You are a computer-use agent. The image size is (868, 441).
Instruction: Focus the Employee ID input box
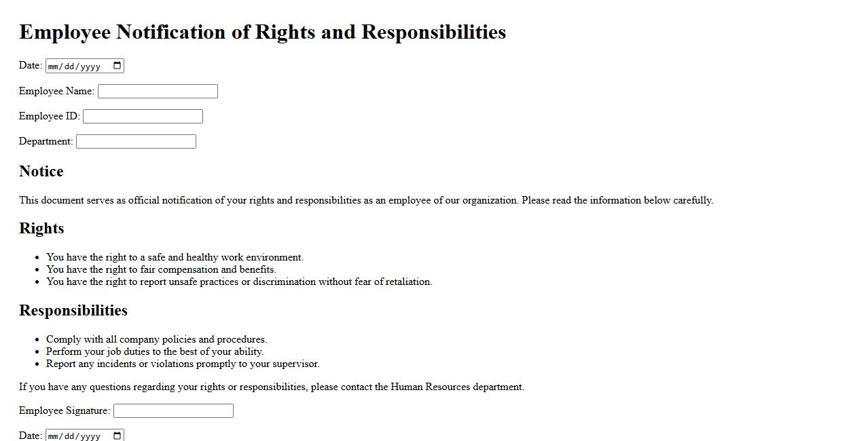click(143, 117)
